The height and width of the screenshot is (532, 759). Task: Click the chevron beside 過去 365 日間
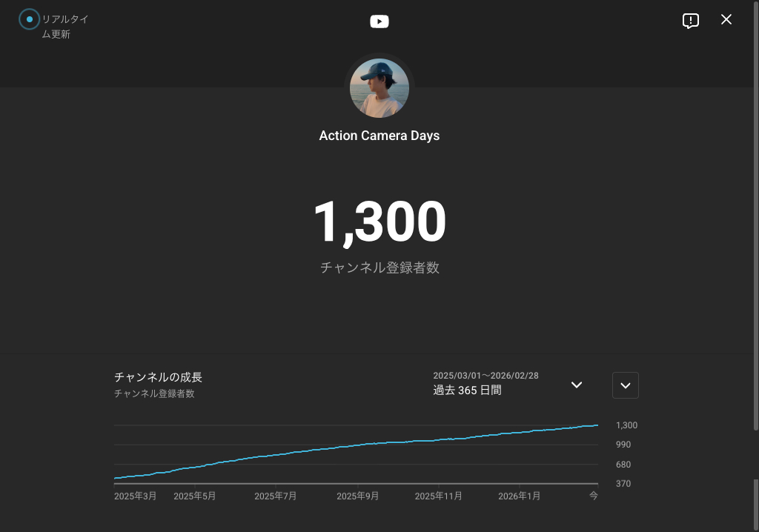click(x=577, y=385)
